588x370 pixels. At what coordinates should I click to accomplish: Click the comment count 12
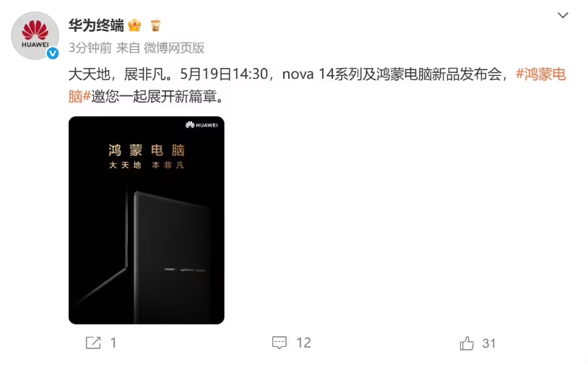point(303,343)
